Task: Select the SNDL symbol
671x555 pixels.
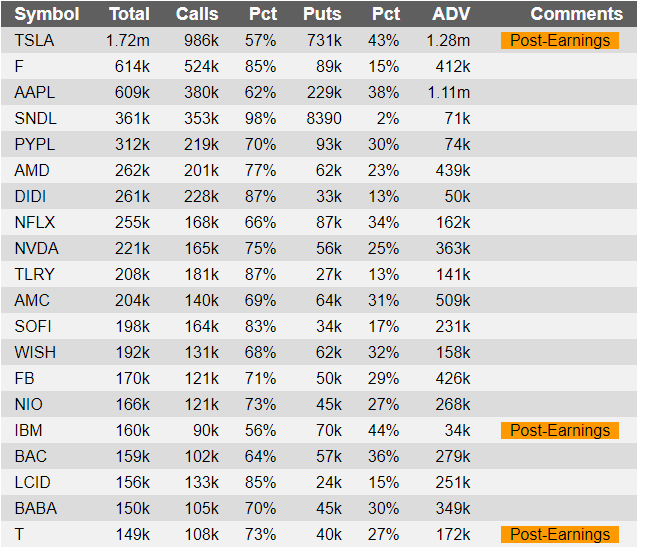Action: click(35, 119)
